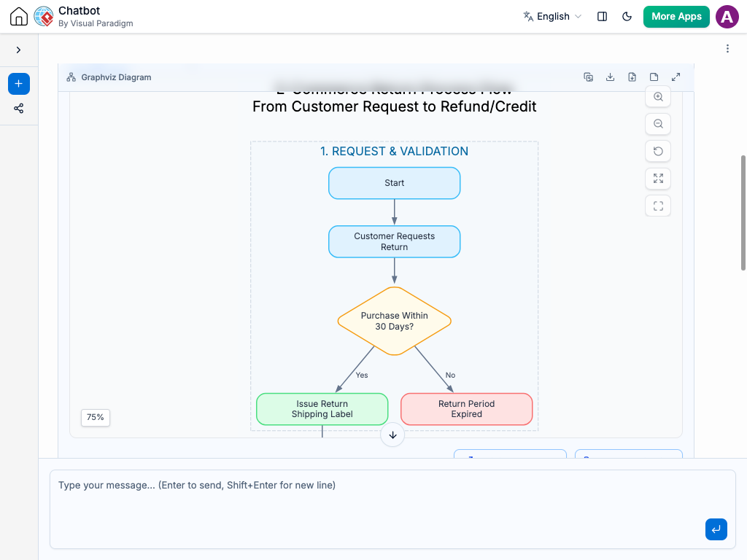
Task: Open the three-dot options menu
Action: [x=727, y=49]
